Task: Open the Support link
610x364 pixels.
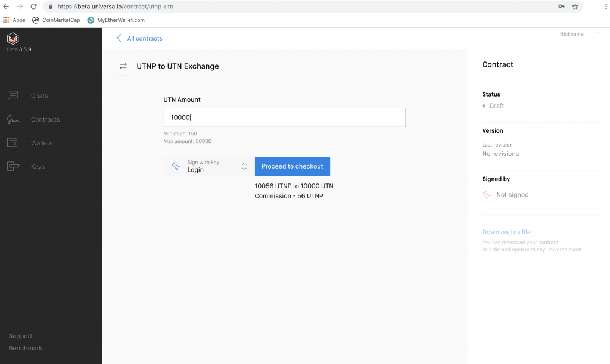Action: tap(20, 336)
